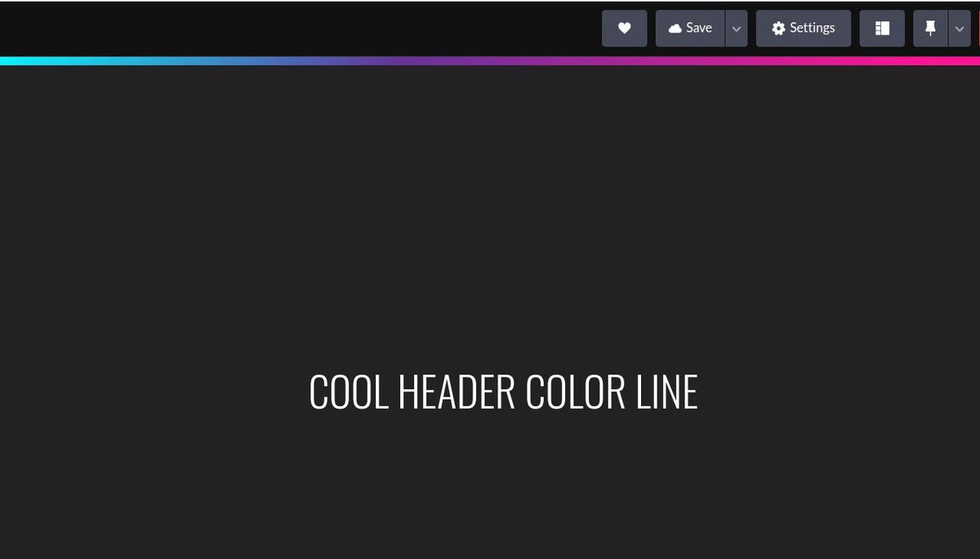Click the cloud icon inside Save button
Image resolution: width=980 pixels, height=559 pixels.
pos(676,28)
